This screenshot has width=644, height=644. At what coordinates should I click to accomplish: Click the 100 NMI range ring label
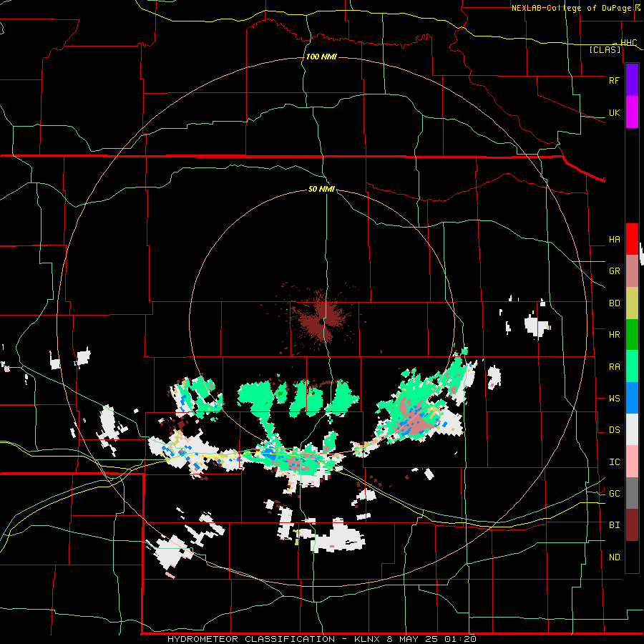click(321, 57)
